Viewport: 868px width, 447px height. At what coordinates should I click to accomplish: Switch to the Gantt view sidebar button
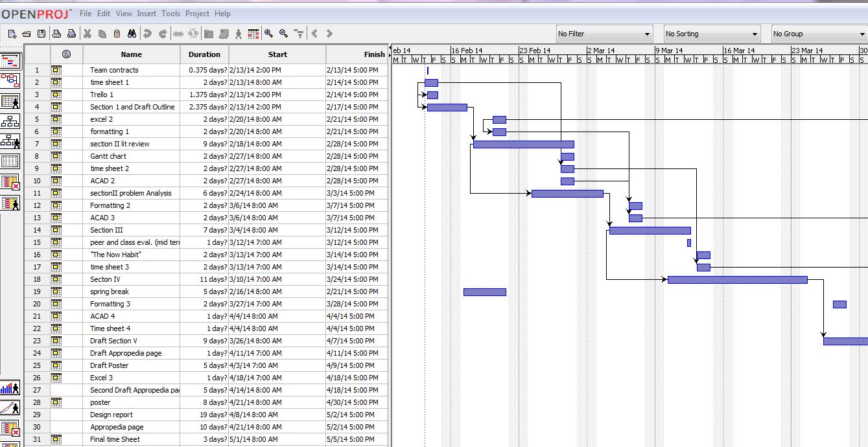point(10,61)
